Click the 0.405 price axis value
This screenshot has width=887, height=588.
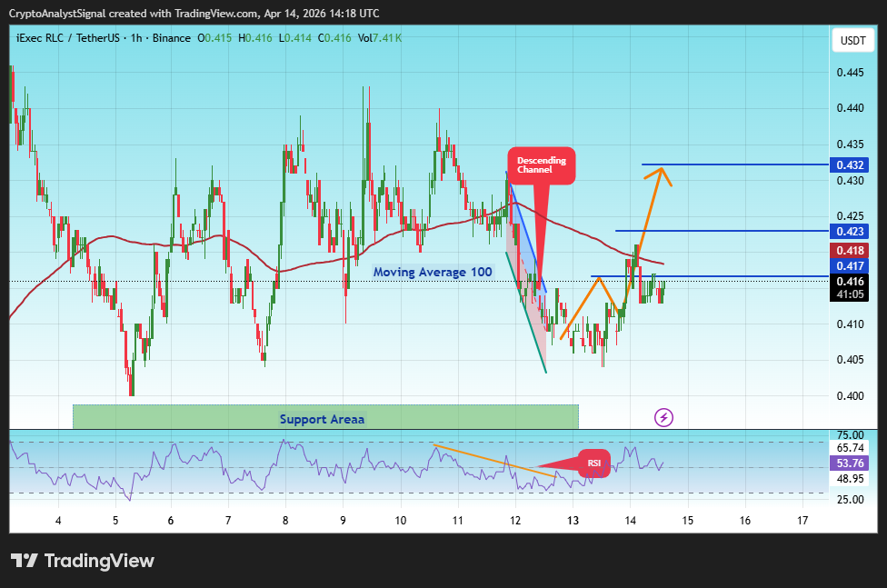851,360
